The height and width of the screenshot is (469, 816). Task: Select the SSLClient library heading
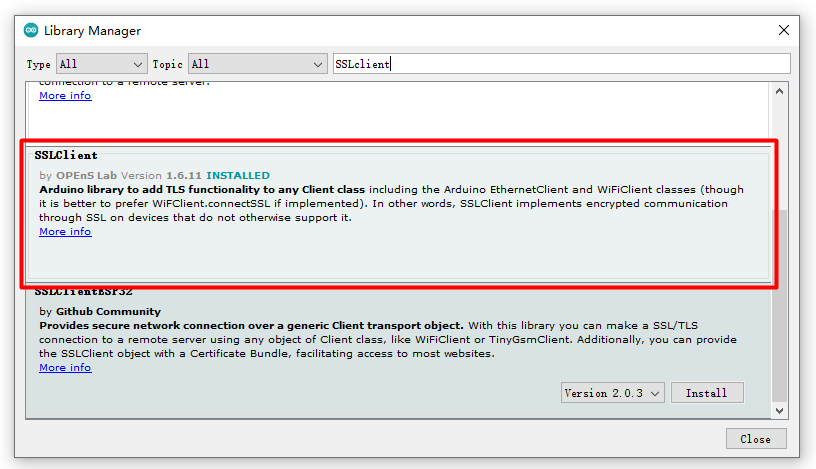click(x=66, y=155)
